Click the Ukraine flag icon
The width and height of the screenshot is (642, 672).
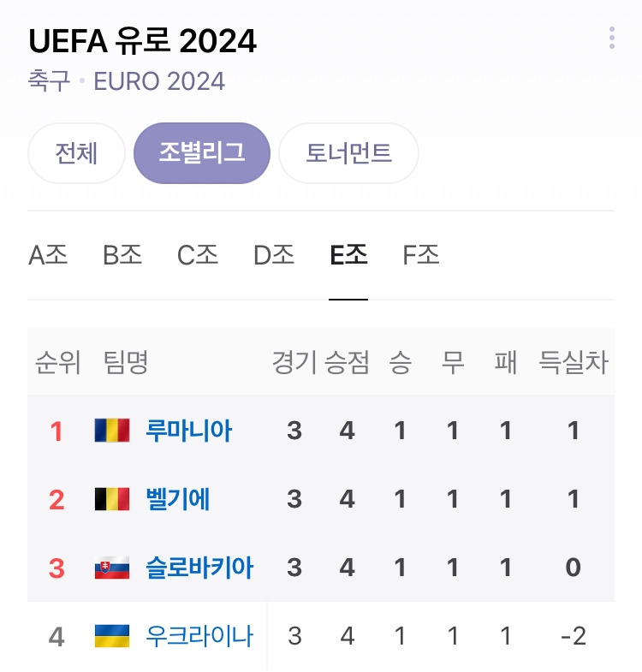[112, 636]
